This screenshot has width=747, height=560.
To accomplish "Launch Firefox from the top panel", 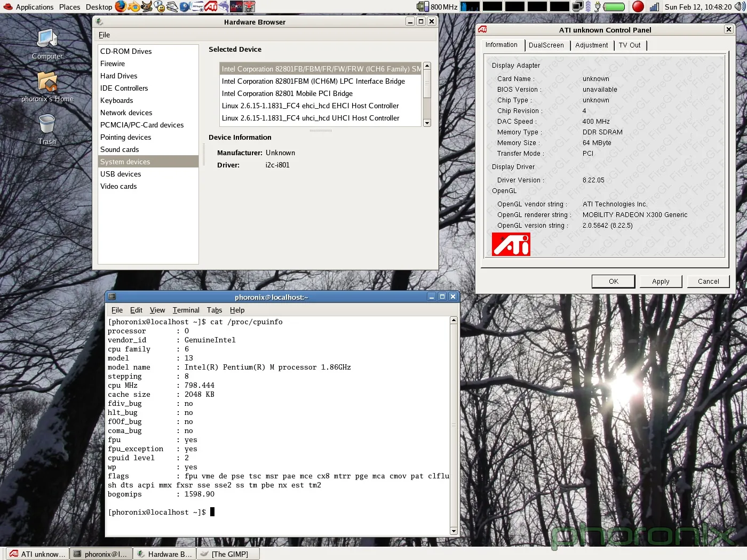I will click(121, 6).
